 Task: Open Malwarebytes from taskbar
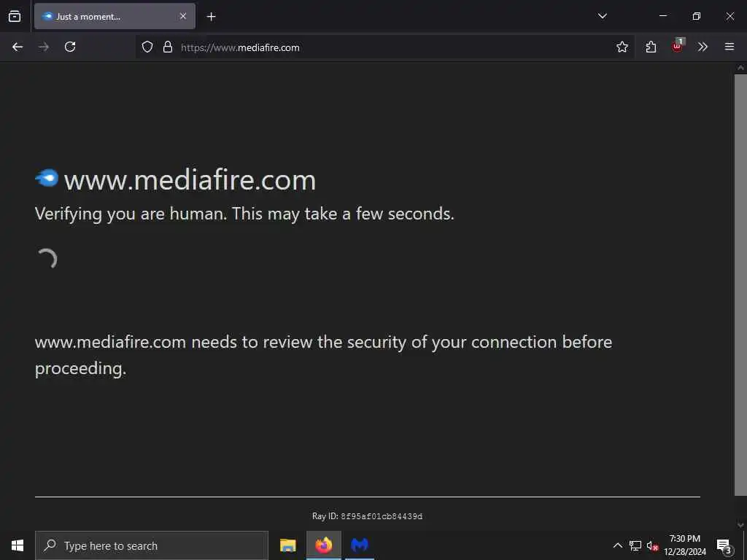[x=360, y=545]
